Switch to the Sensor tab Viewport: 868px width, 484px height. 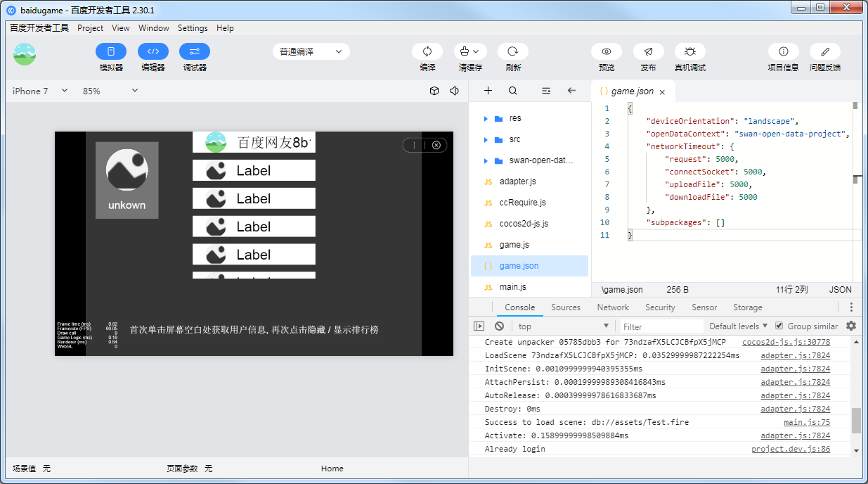point(704,307)
